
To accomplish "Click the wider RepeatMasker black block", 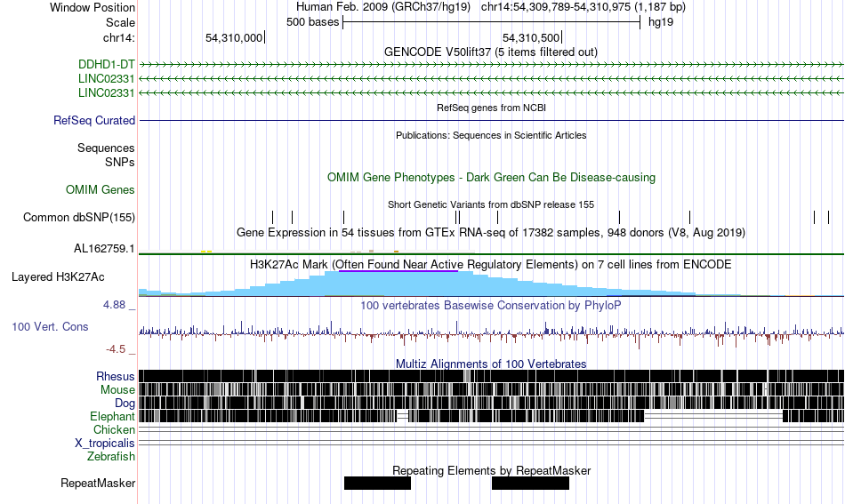I will (530, 483).
